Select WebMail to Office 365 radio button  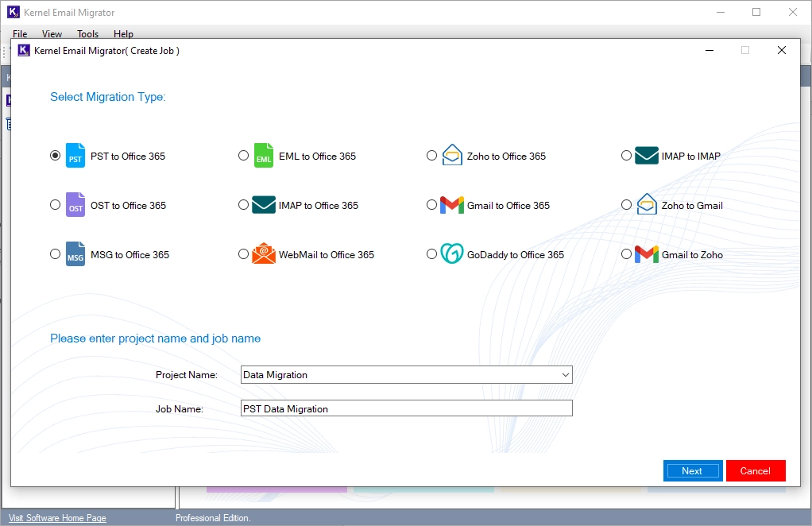click(x=243, y=253)
